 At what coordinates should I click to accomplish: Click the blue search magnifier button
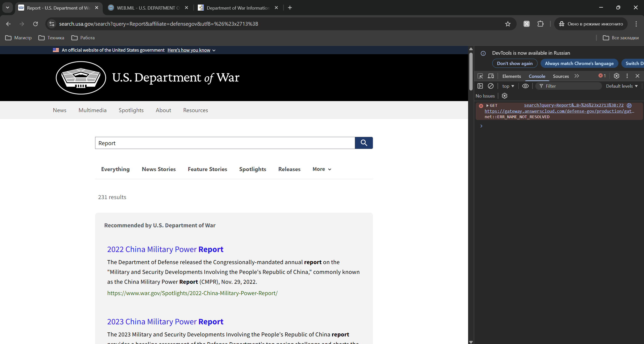[x=364, y=143]
